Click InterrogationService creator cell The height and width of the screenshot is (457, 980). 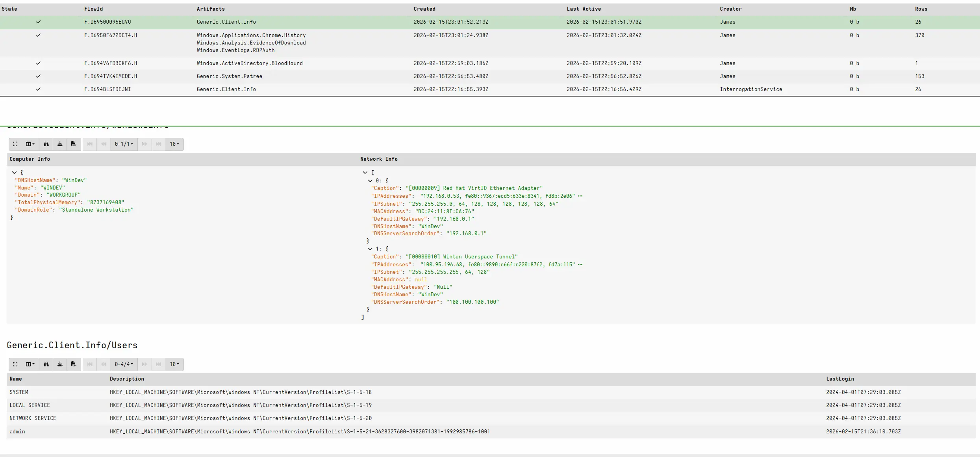[x=751, y=89]
